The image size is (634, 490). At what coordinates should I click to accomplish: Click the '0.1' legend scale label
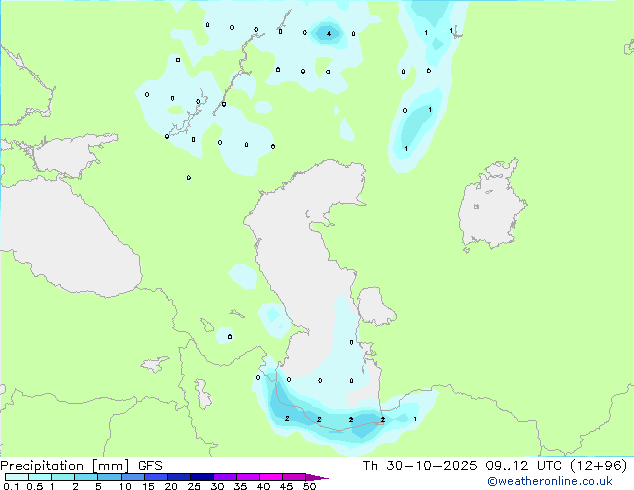(11, 486)
